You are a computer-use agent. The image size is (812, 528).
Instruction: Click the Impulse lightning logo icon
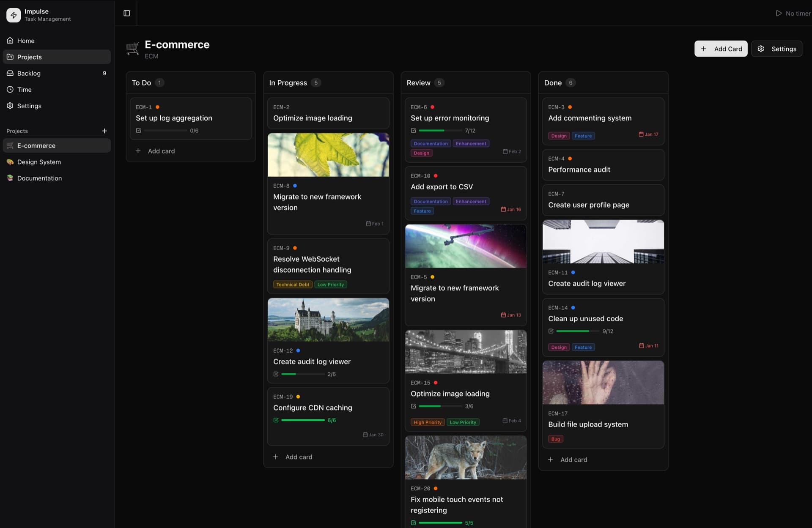pyautogui.click(x=14, y=15)
